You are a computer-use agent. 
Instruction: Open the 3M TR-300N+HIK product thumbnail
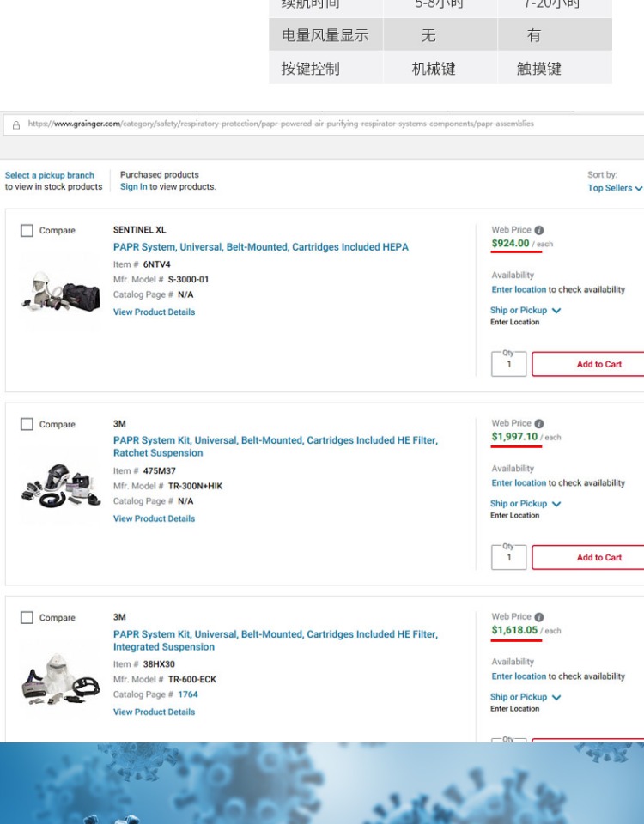[x=61, y=486]
